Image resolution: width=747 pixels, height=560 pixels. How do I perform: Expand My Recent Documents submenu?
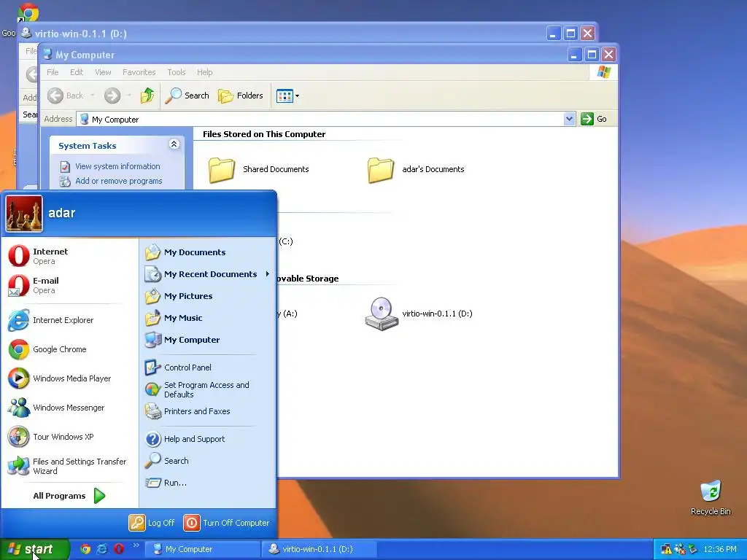coord(208,274)
